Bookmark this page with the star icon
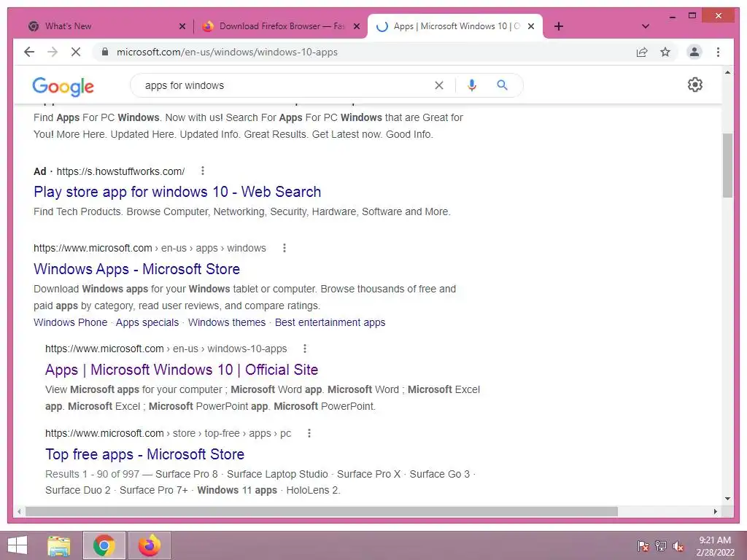The image size is (747, 560). pos(665,52)
